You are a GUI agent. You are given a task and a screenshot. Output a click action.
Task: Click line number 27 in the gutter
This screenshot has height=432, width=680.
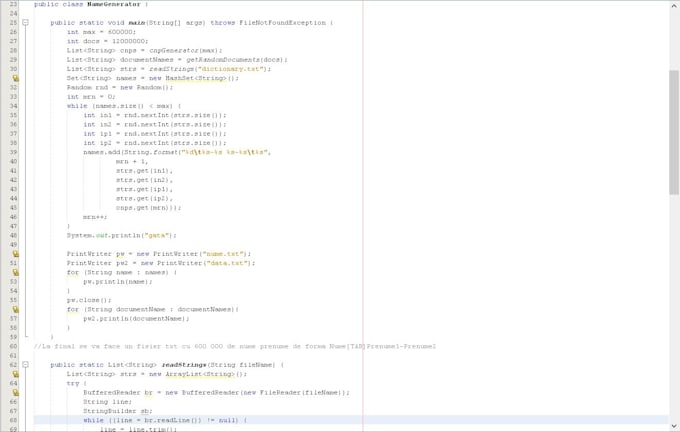[13, 41]
